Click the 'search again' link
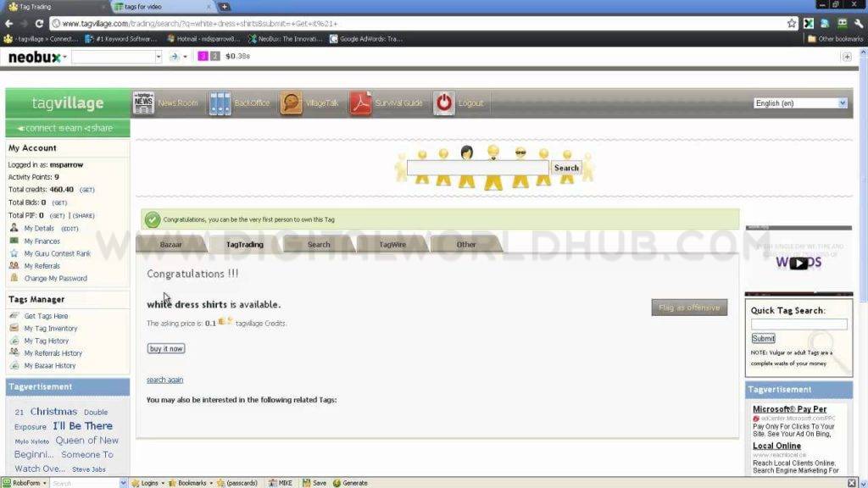Image resolution: width=868 pixels, height=488 pixels. tap(164, 380)
